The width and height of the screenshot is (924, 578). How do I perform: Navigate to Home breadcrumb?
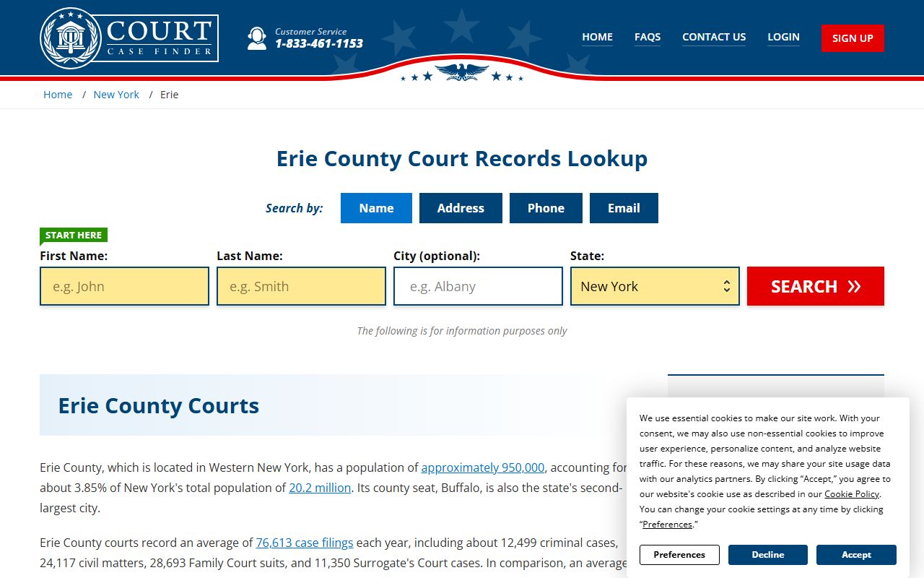pyautogui.click(x=58, y=95)
